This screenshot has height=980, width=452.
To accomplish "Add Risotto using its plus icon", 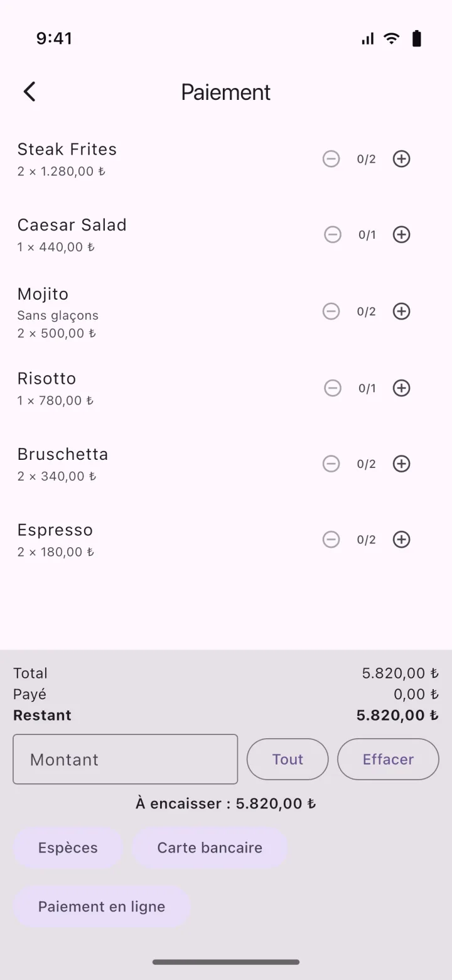I will [402, 388].
